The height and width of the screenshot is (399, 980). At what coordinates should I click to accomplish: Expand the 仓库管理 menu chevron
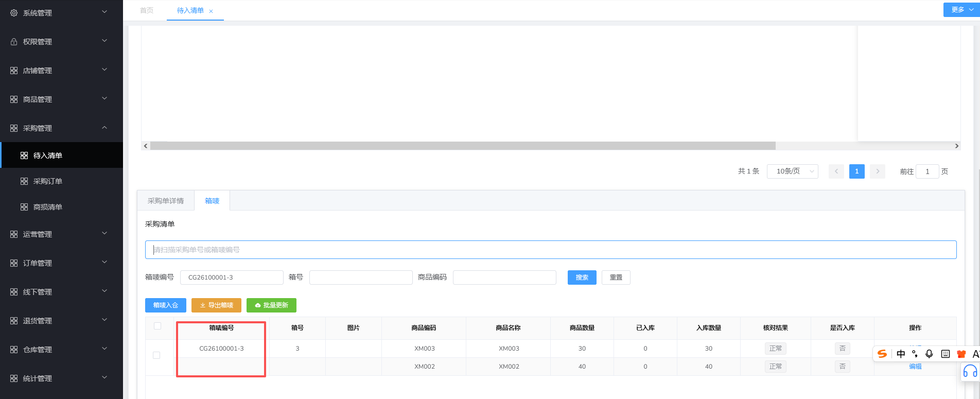pos(104,349)
